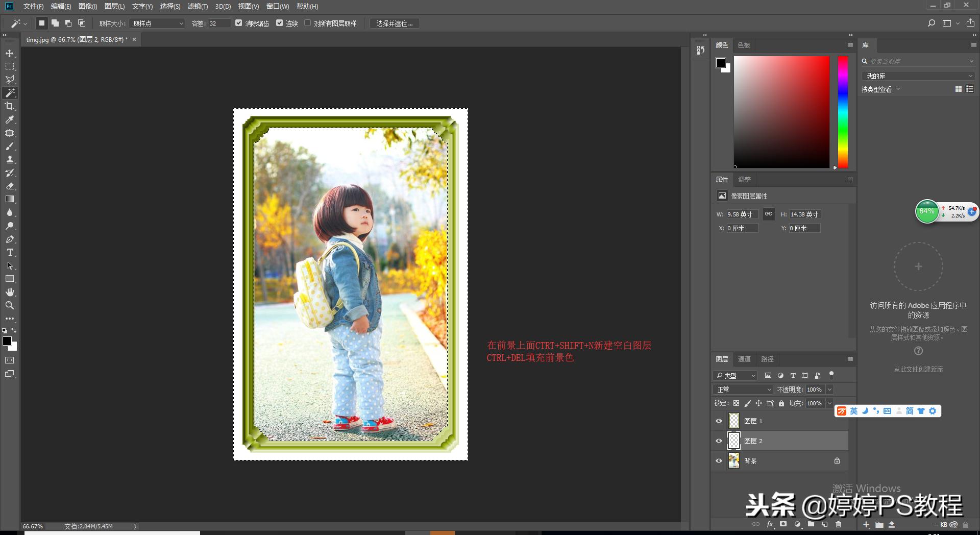The height and width of the screenshot is (535, 980).
Task: Hide the 背景 layer
Action: pos(719,460)
